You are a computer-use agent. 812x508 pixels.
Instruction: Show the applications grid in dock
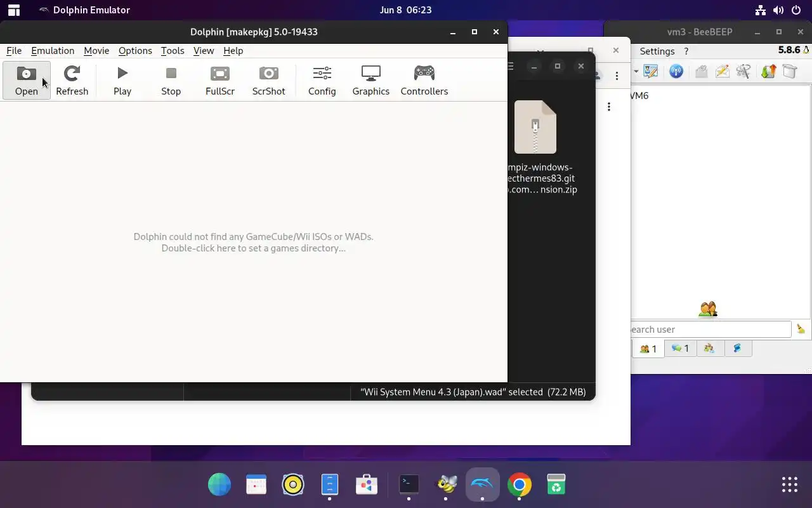tap(789, 485)
